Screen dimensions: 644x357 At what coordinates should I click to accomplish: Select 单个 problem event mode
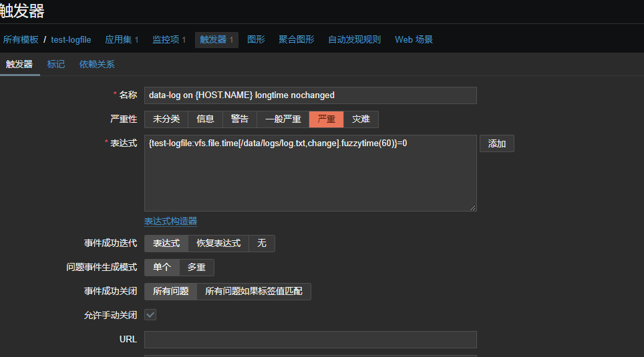pyautogui.click(x=162, y=268)
